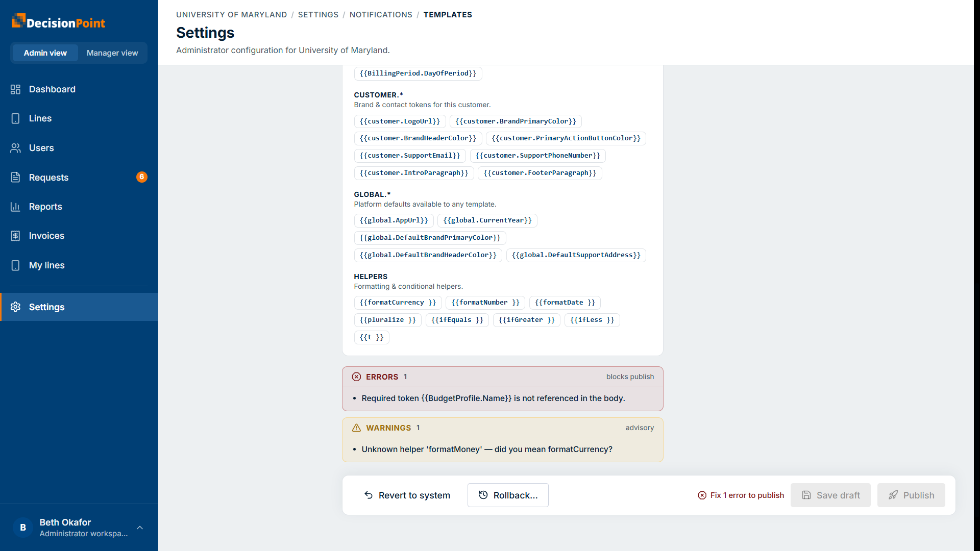Click Fix 1 error to publish
The height and width of the screenshot is (551, 980).
[741, 495]
